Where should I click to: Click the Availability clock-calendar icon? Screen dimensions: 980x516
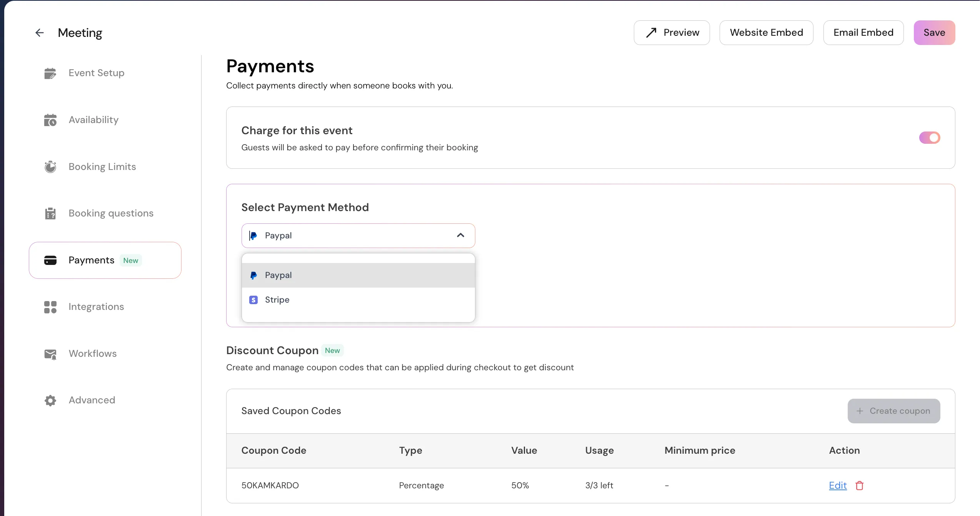(x=50, y=120)
